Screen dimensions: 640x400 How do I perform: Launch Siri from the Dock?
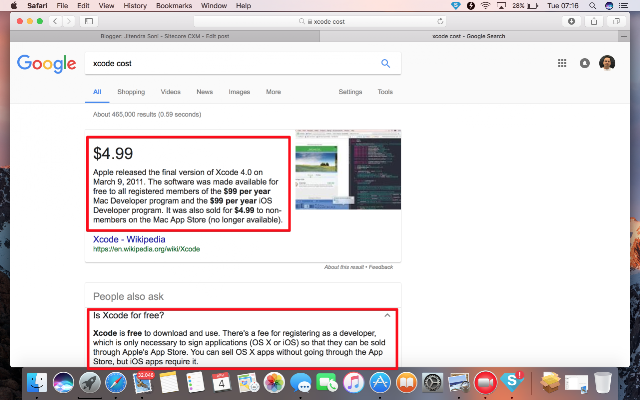pos(63,383)
